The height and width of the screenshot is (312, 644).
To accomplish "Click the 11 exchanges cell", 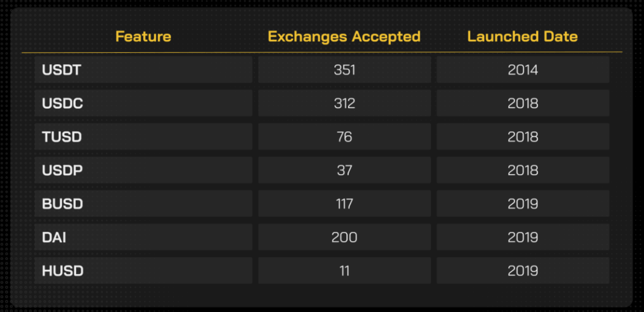I will 345,271.
